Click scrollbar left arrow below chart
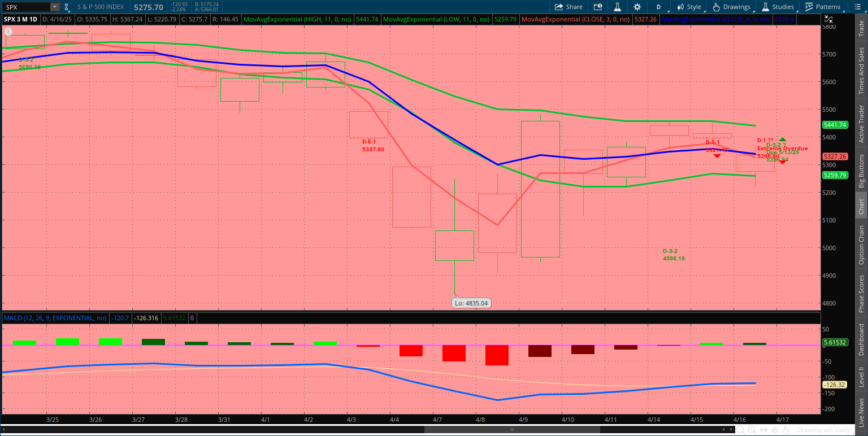 (4, 429)
